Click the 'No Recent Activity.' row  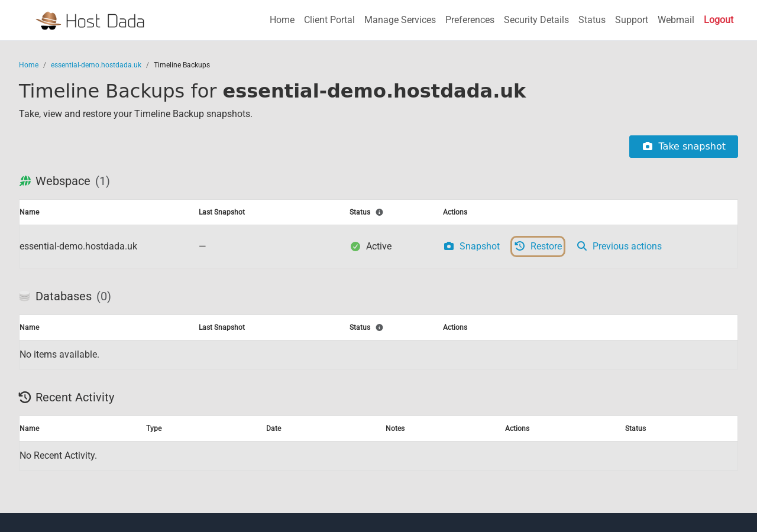[378, 456]
